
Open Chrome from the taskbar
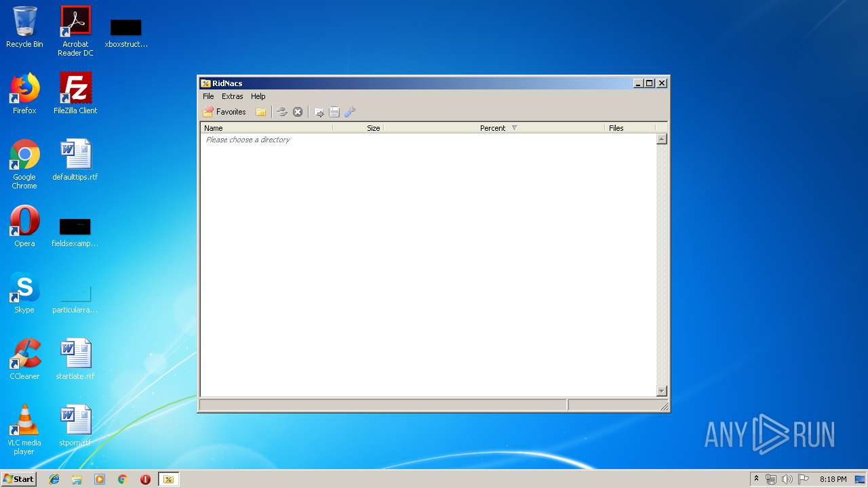pos(123,479)
